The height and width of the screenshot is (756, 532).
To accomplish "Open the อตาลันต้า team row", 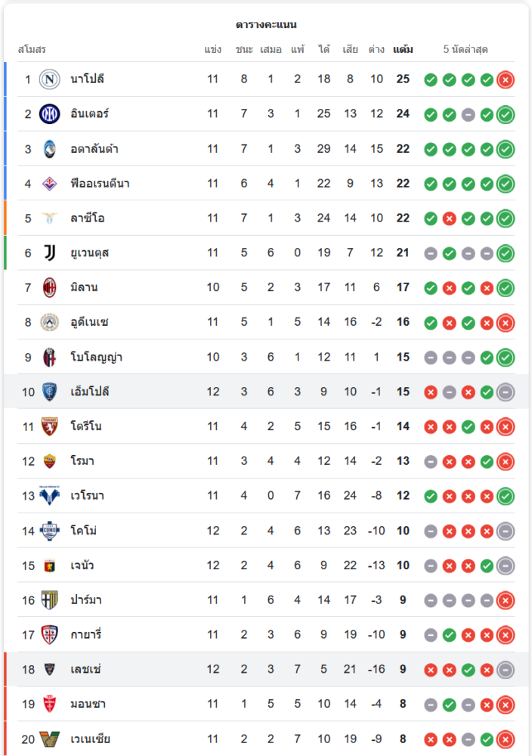I will coord(266,149).
